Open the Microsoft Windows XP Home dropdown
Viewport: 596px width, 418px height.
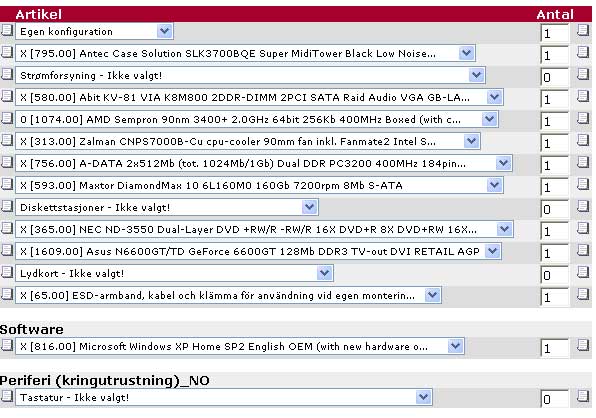[240, 346]
